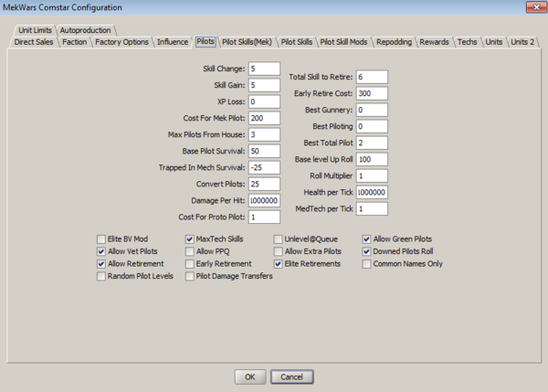Switch to the Unit Limits tab
Viewport: 548px width, 392px height.
pyautogui.click(x=37, y=29)
